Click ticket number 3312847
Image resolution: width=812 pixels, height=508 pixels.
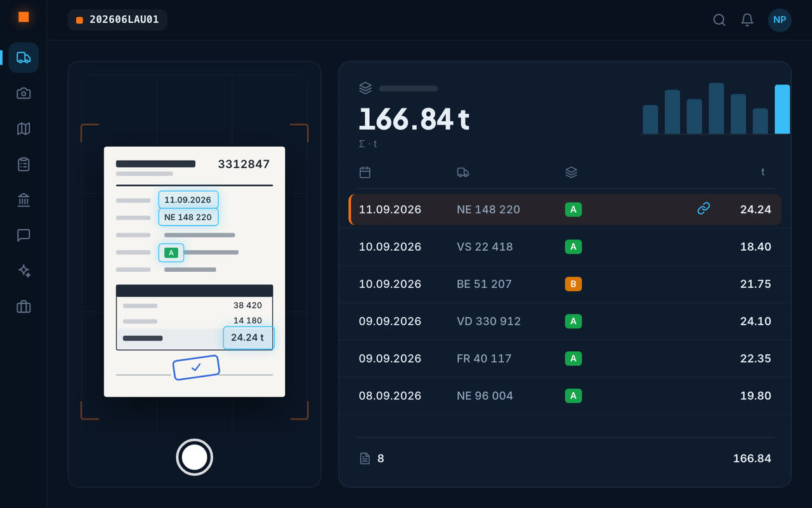pyautogui.click(x=244, y=164)
